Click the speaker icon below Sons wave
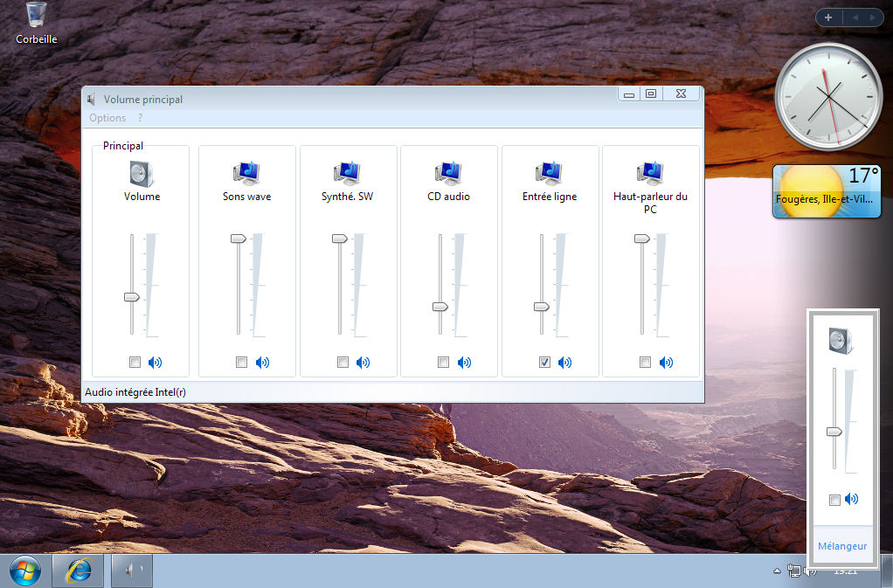Screen dimensions: 893x588 (263, 362)
